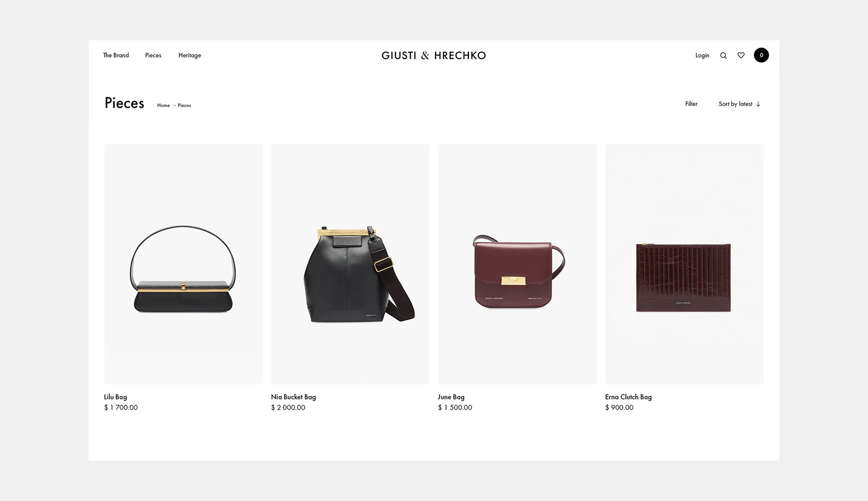View the burgundy June Bag image

pyautogui.click(x=517, y=264)
